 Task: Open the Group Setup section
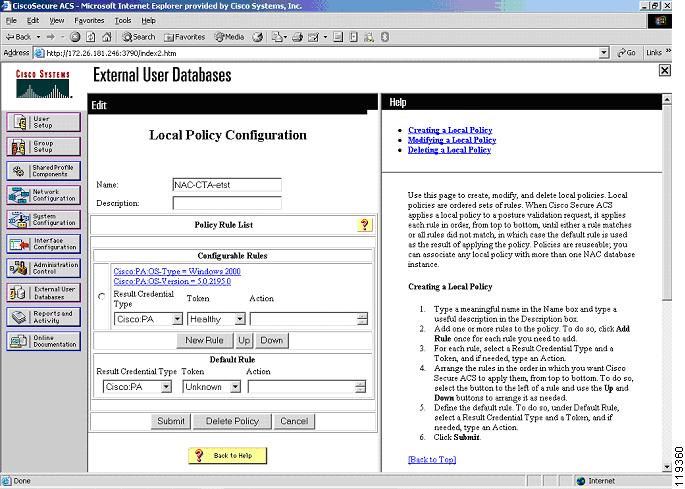(x=44, y=146)
